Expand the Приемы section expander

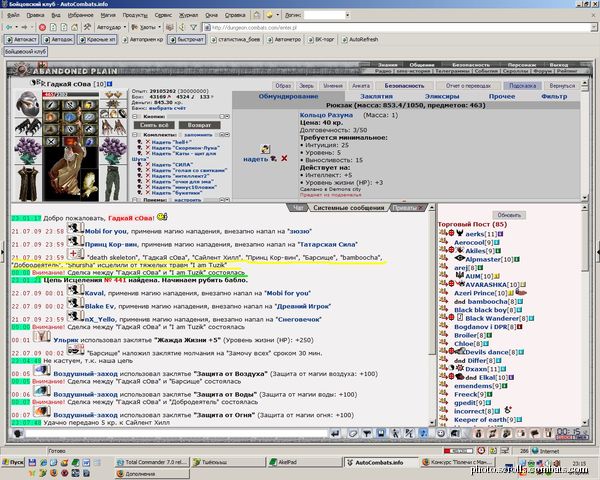pyautogui.click(x=135, y=200)
